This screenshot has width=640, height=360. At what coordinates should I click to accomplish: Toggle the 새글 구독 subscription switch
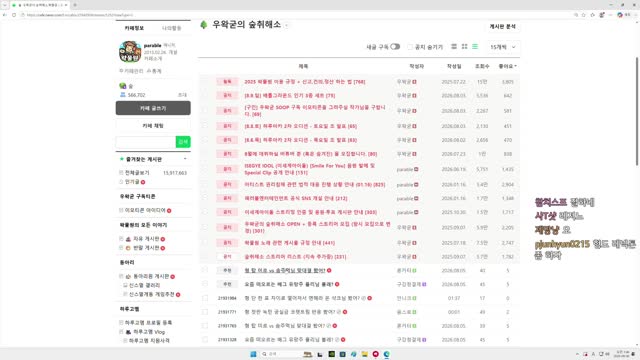(395, 47)
